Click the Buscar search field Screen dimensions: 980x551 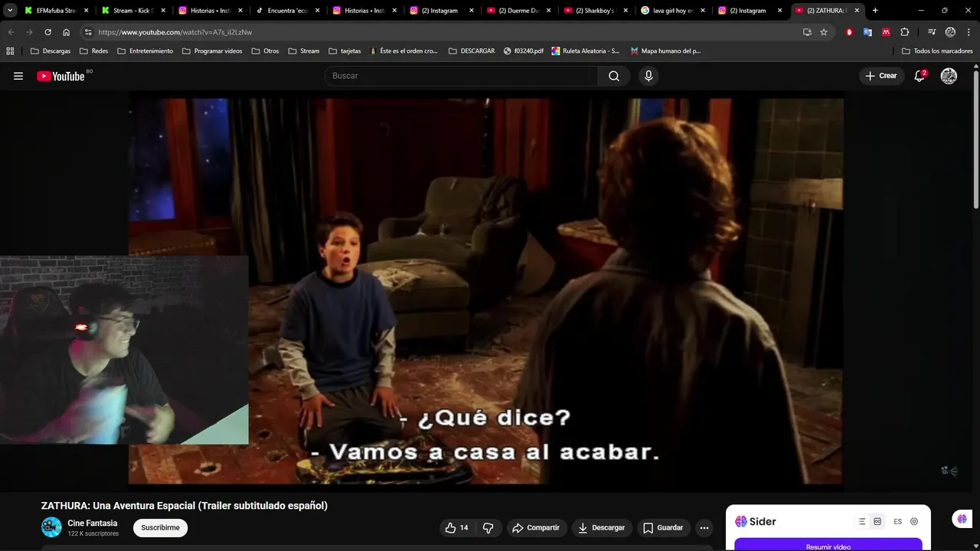[462, 76]
